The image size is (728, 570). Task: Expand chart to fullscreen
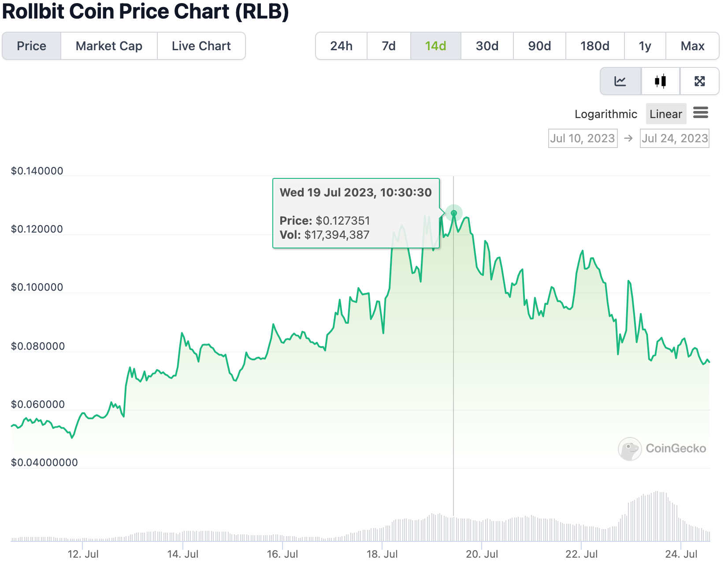(x=699, y=81)
